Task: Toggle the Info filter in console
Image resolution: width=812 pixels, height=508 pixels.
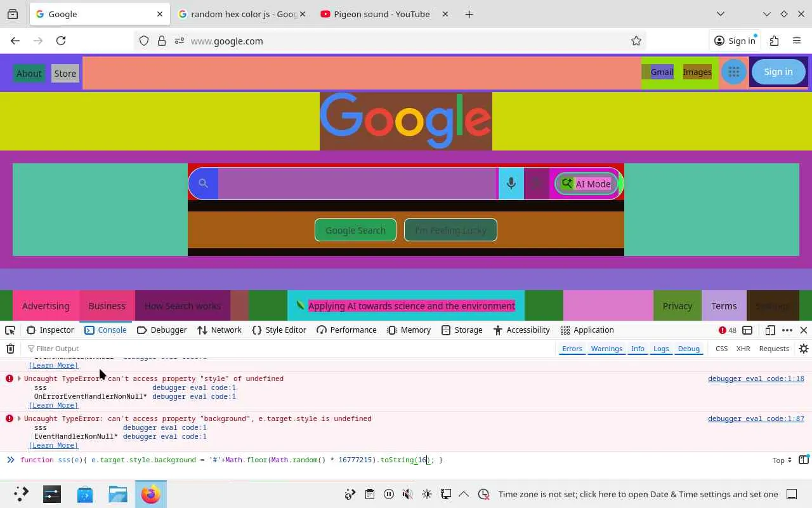Action: coord(638,349)
